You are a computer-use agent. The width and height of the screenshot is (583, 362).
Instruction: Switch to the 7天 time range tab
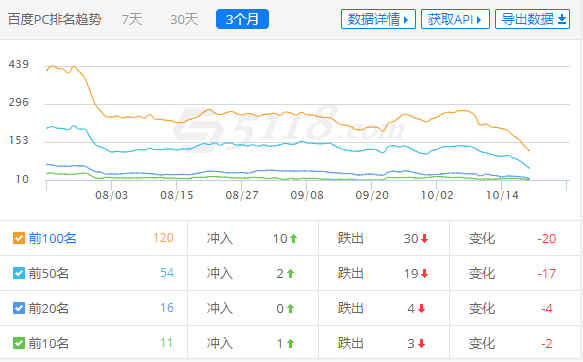tap(132, 19)
